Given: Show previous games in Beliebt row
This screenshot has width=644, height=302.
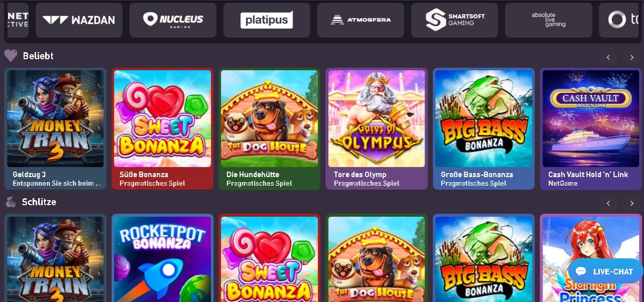Looking at the screenshot, I should pyautogui.click(x=608, y=57).
